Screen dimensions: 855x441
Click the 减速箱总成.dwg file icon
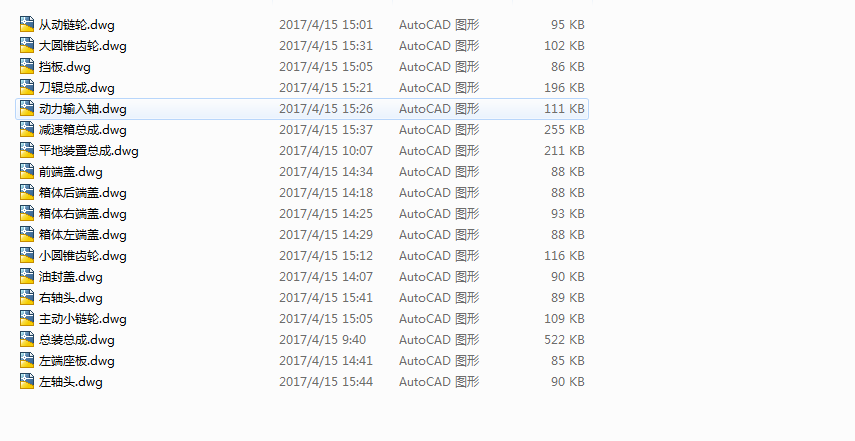click(27, 129)
